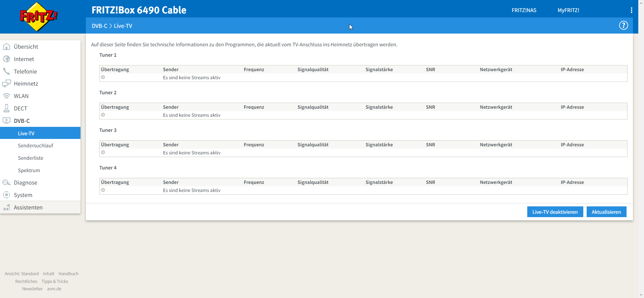The height and width of the screenshot is (298, 644).
Task: Click Frequenz header in Tuner 1 table
Action: 254,69
